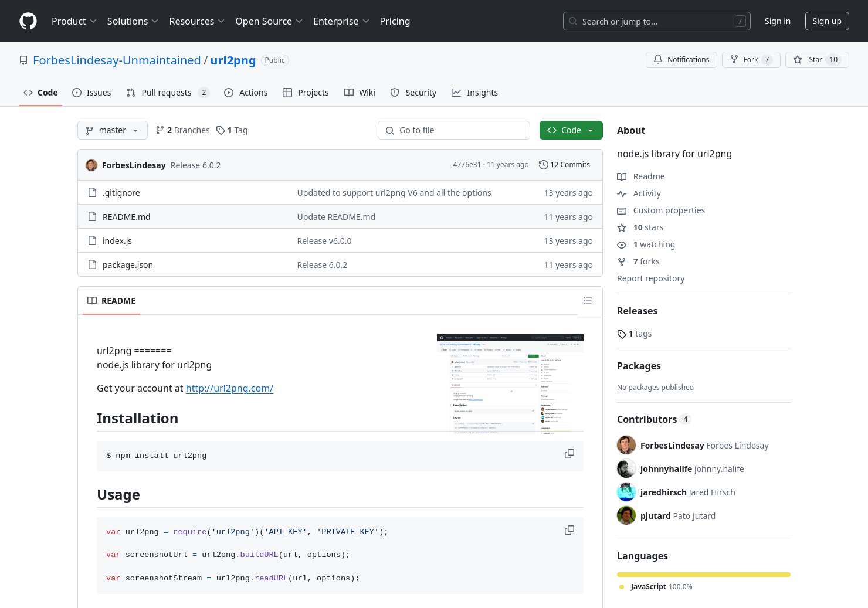Follow the http://url2png.com/ link
868x608 pixels.
[229, 388]
